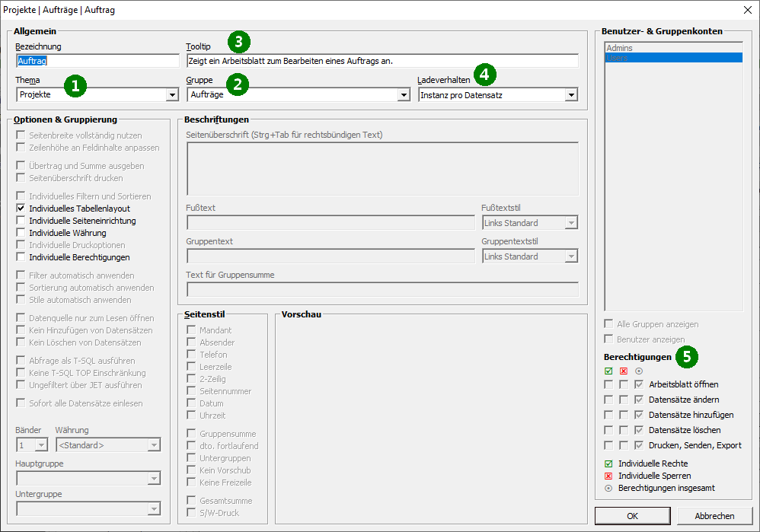Screen dimensions: 760x532
Task: Click the green marker number 4 by Ladeverhalten
Action: [x=484, y=74]
